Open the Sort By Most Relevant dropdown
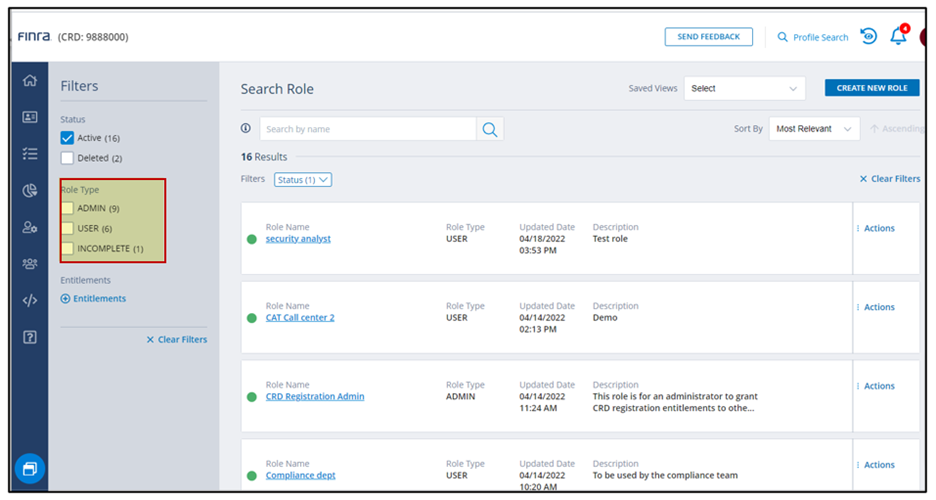The height and width of the screenshot is (500, 936). click(814, 129)
